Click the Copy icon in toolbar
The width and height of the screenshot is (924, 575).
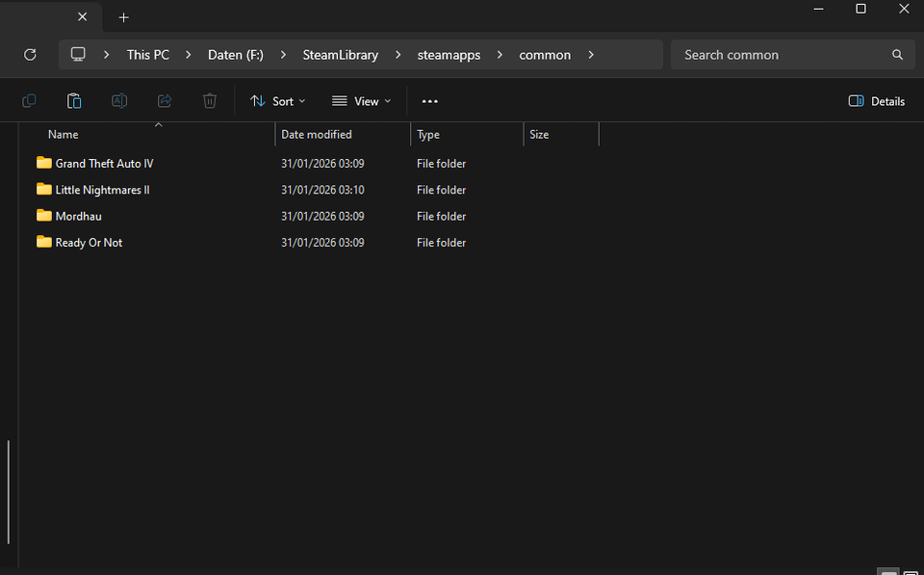tap(29, 101)
